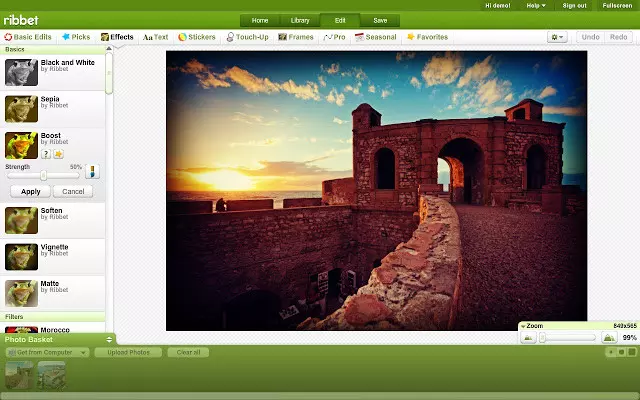The image size is (640, 400).
Task: Collapse the Photo Basket panel
Action: (111, 340)
